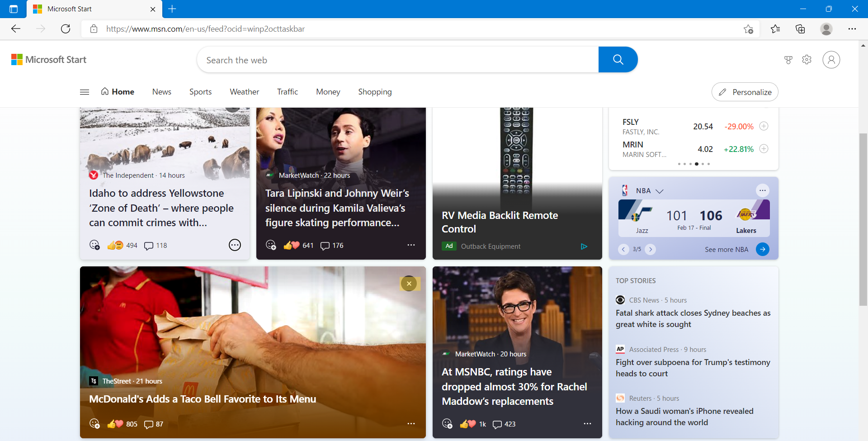Image resolution: width=868 pixels, height=441 pixels.
Task: Open comments on the McDonald's Taco Bell article
Action: tap(149, 424)
